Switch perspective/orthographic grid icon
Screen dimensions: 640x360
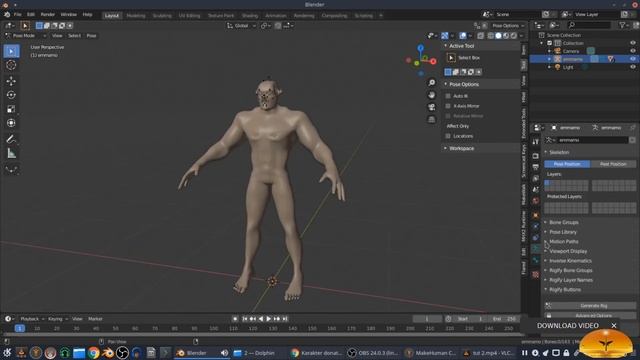click(x=431, y=120)
